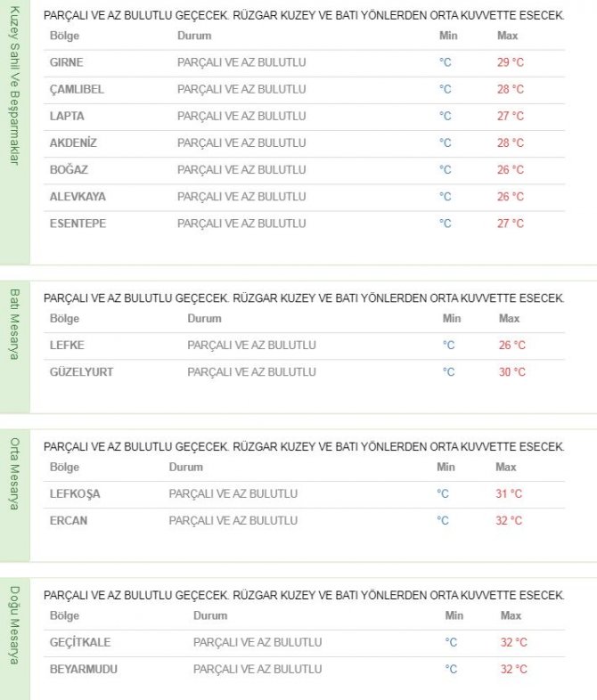This screenshot has height=700, width=597.
Task: Click the ESENTEPE region name
Action: point(78,224)
